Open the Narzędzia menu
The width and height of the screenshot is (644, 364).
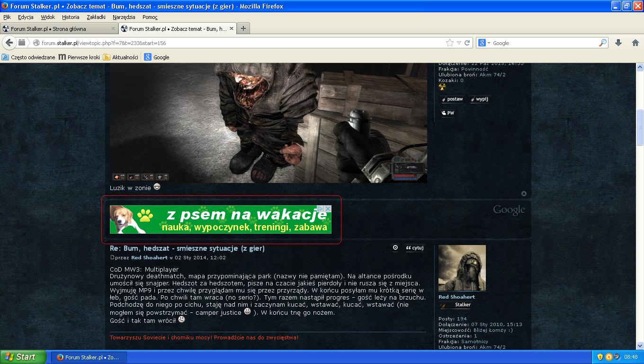(x=124, y=17)
